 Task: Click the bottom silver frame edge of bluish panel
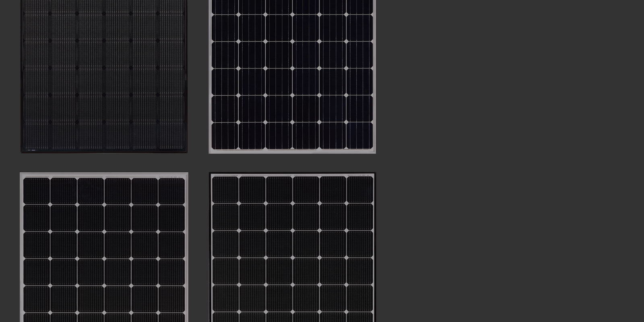tap(292, 151)
